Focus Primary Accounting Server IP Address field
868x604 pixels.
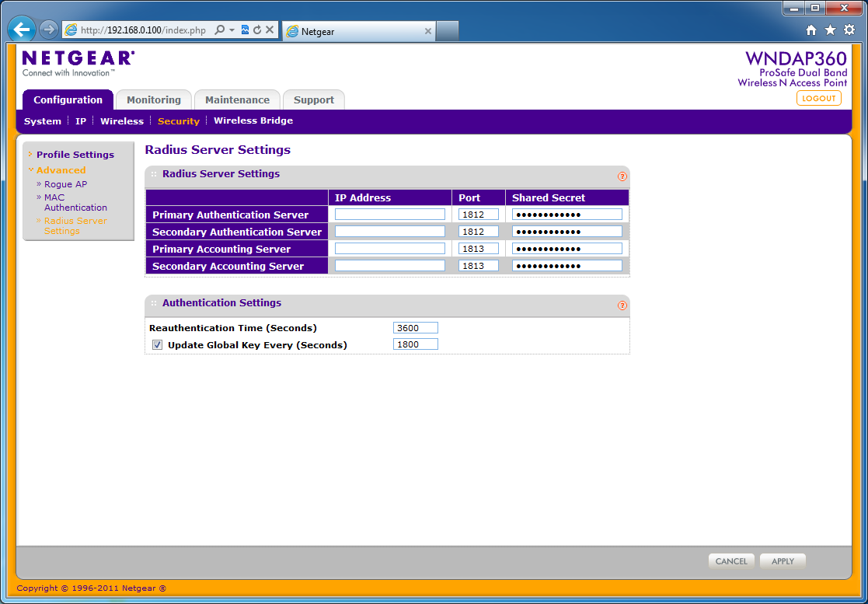(390, 249)
